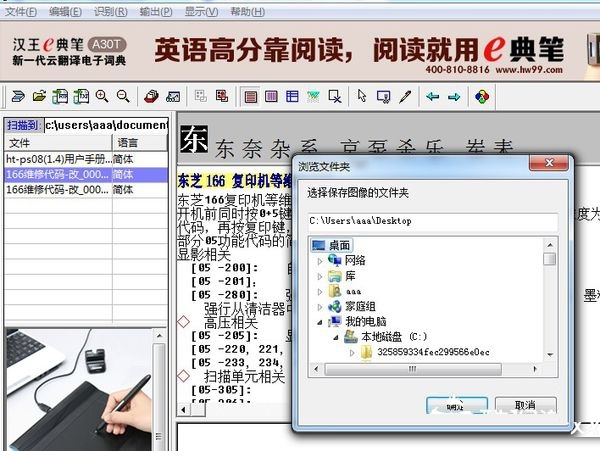Click the tablet drawing preview thumbnail

tap(79, 389)
